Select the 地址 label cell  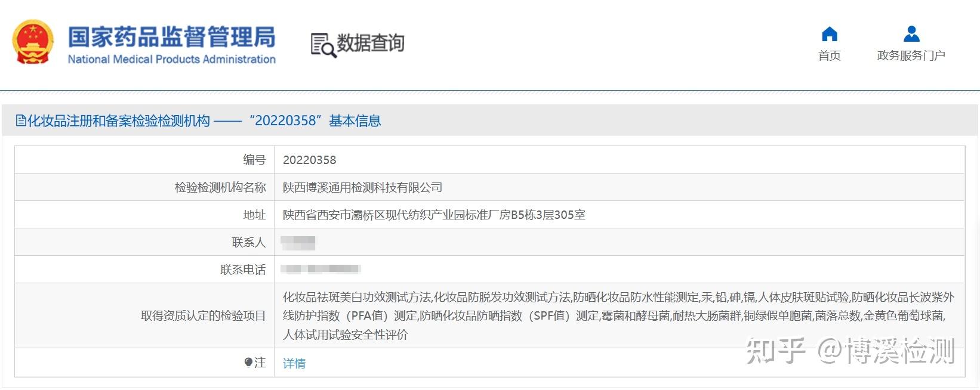144,215
